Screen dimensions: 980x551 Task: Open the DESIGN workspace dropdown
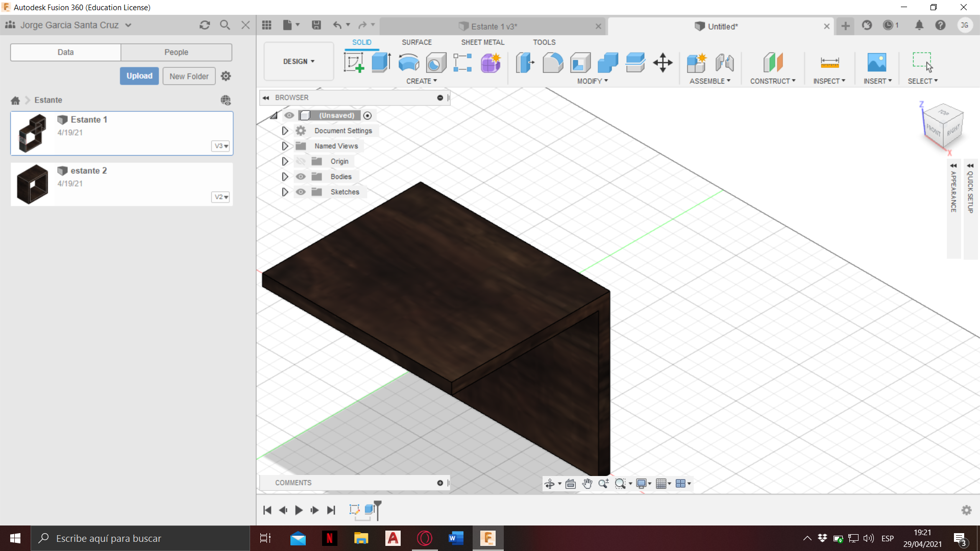tap(299, 61)
